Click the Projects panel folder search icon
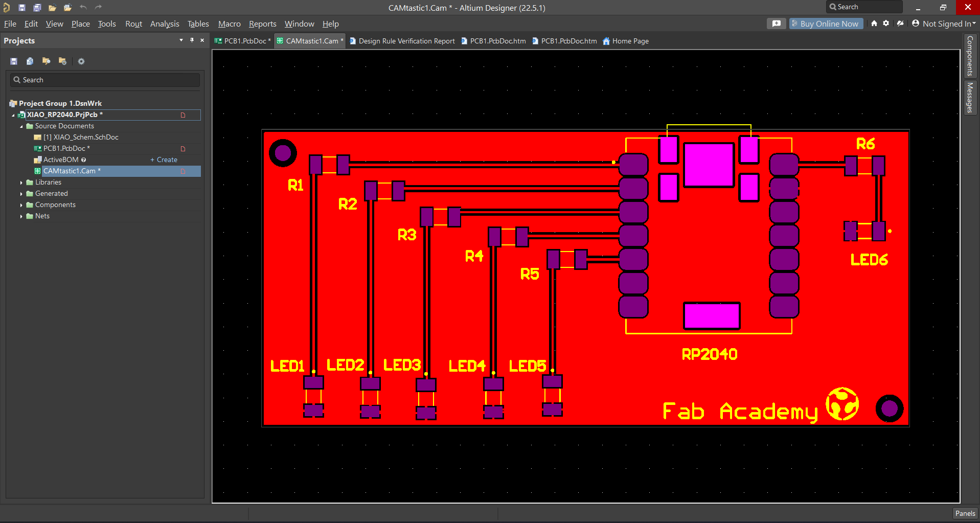 pos(47,61)
